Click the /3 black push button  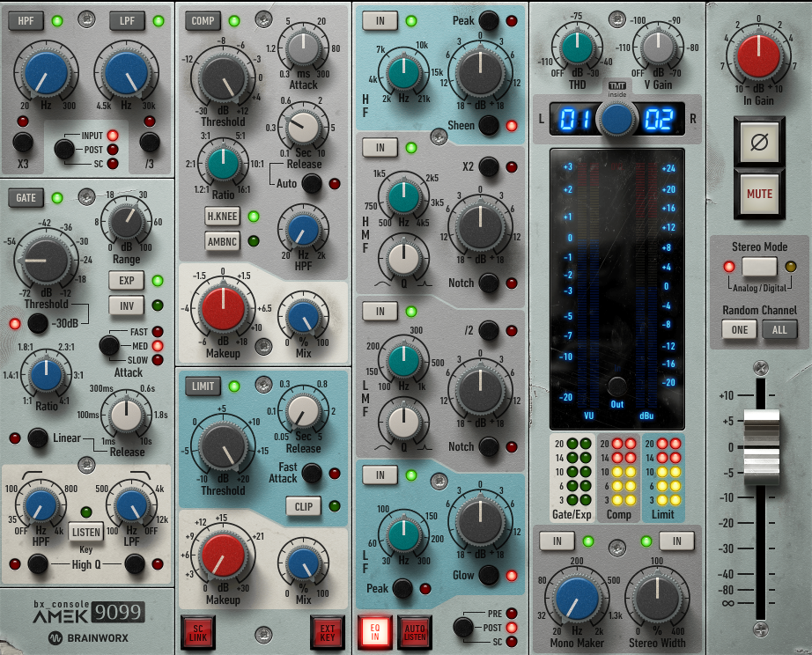coord(149,142)
